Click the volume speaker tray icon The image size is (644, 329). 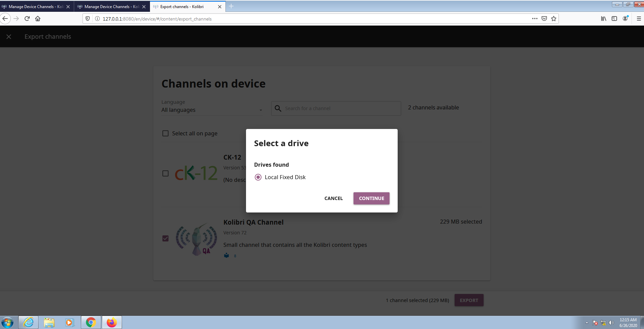coord(611,323)
